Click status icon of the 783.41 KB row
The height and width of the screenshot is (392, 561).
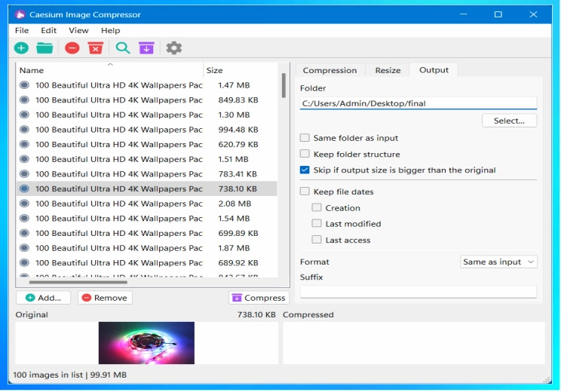[24, 174]
